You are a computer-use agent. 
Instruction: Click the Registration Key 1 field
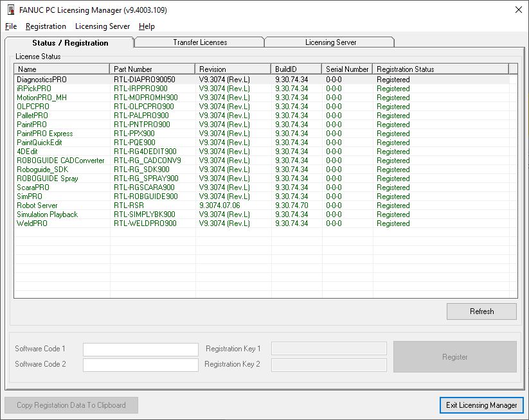pos(329,349)
